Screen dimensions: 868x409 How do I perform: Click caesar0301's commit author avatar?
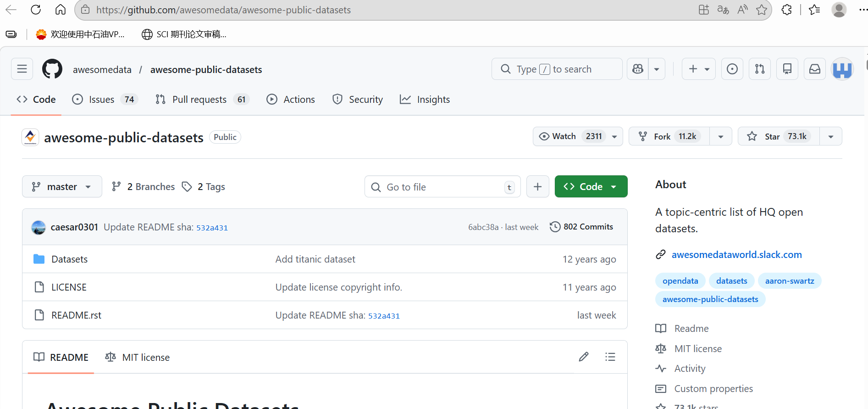(39, 227)
